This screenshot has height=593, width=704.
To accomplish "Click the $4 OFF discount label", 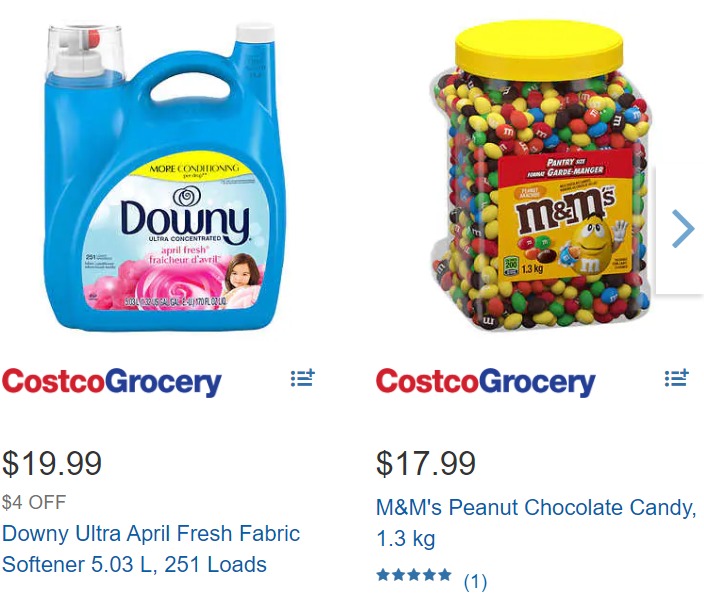I will coord(33,502).
